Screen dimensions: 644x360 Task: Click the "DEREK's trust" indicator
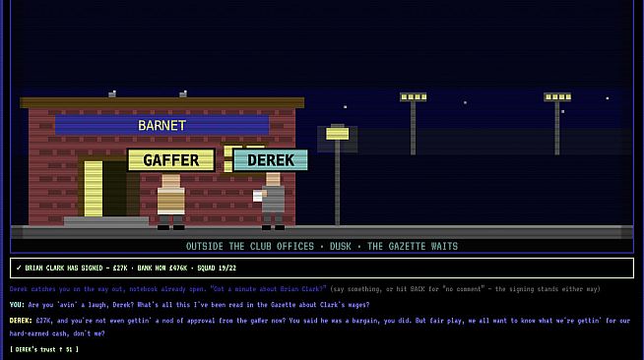click(x=43, y=349)
